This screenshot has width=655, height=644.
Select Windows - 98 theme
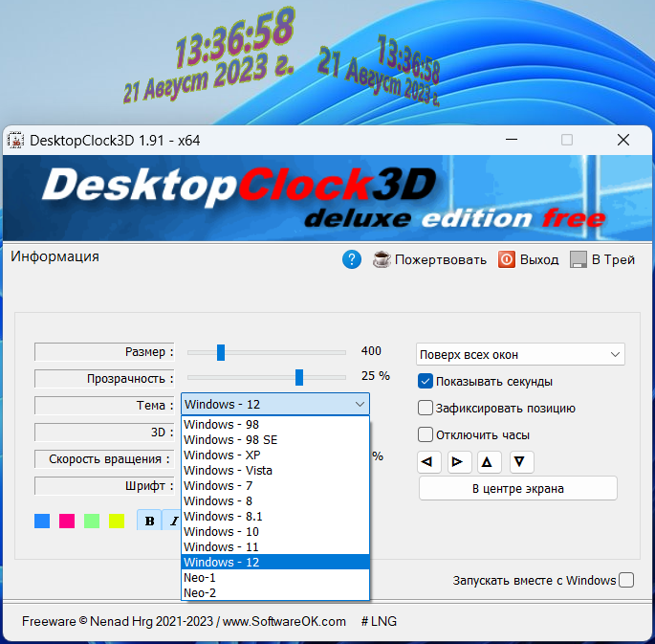[x=275, y=424]
